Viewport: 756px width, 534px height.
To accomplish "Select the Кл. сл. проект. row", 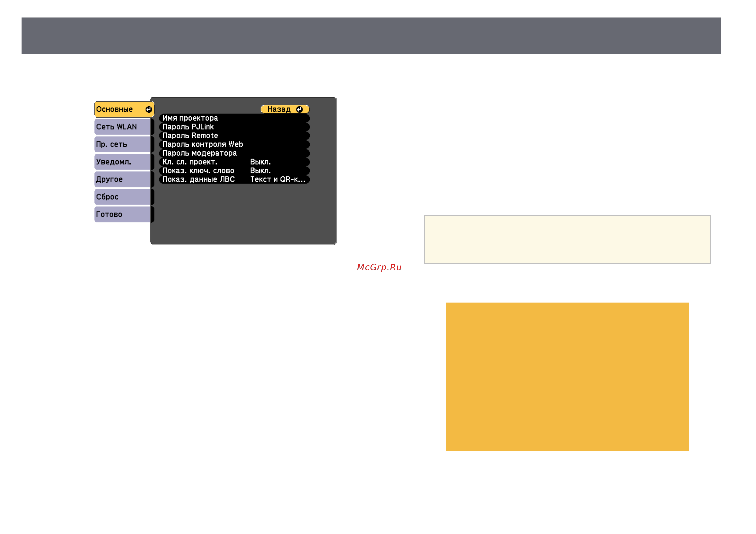I will pos(234,162).
